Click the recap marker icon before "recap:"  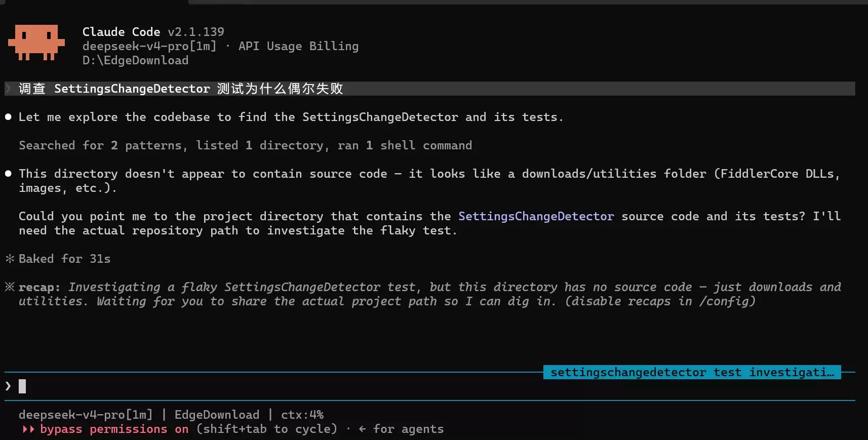pyautogui.click(x=10, y=287)
